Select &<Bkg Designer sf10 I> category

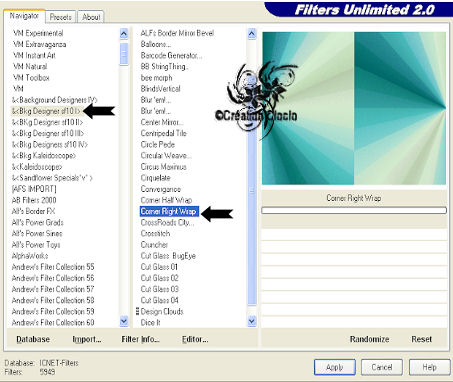point(46,111)
